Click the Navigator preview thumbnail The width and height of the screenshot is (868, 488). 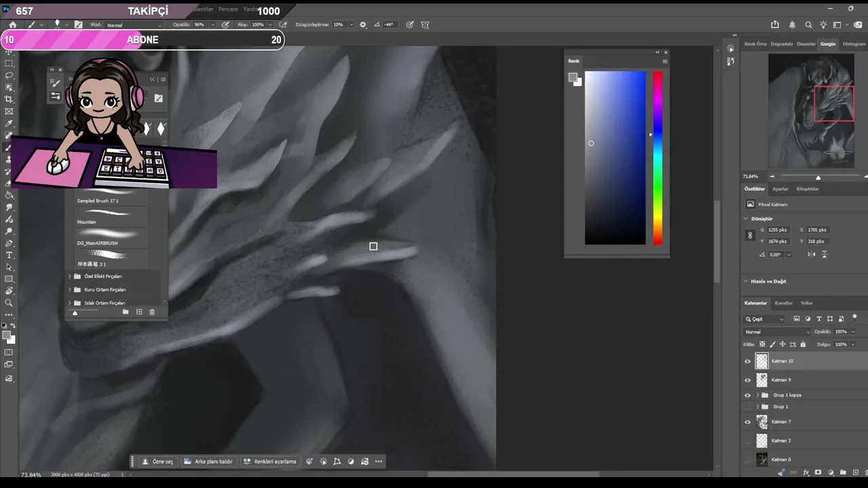[x=811, y=111]
